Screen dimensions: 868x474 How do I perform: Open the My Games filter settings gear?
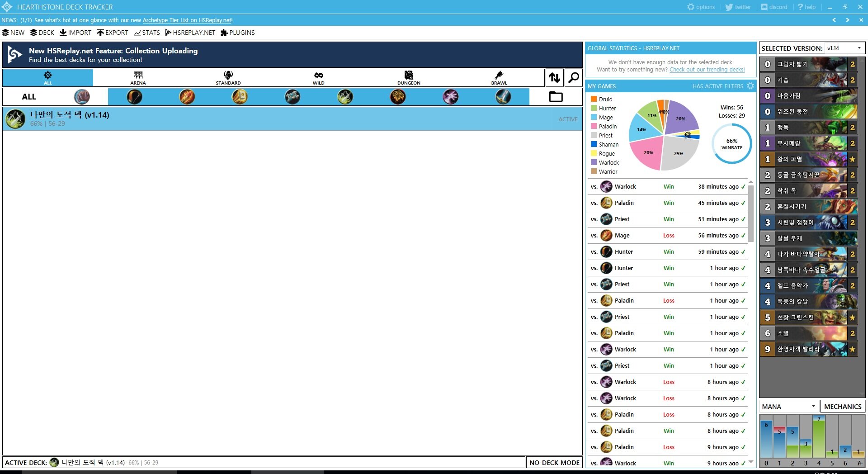click(750, 86)
